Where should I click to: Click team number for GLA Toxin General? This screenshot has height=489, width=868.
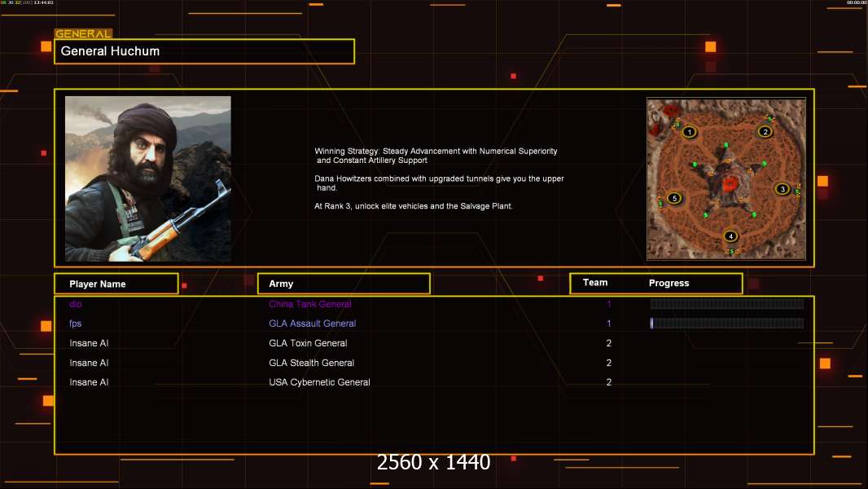click(608, 343)
